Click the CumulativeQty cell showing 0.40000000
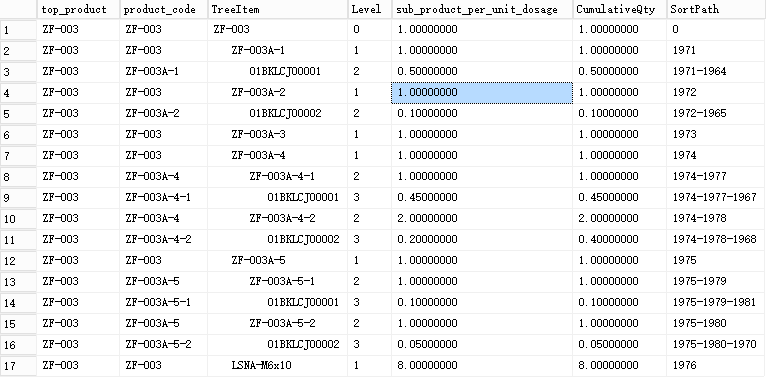Image resolution: width=770 pixels, height=378 pixels. (620, 240)
